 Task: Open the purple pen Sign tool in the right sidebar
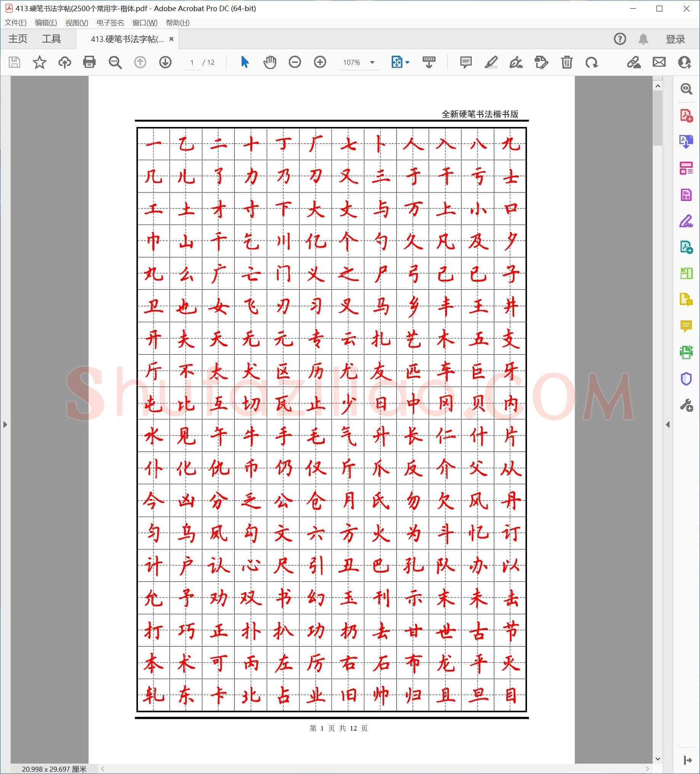(x=686, y=221)
